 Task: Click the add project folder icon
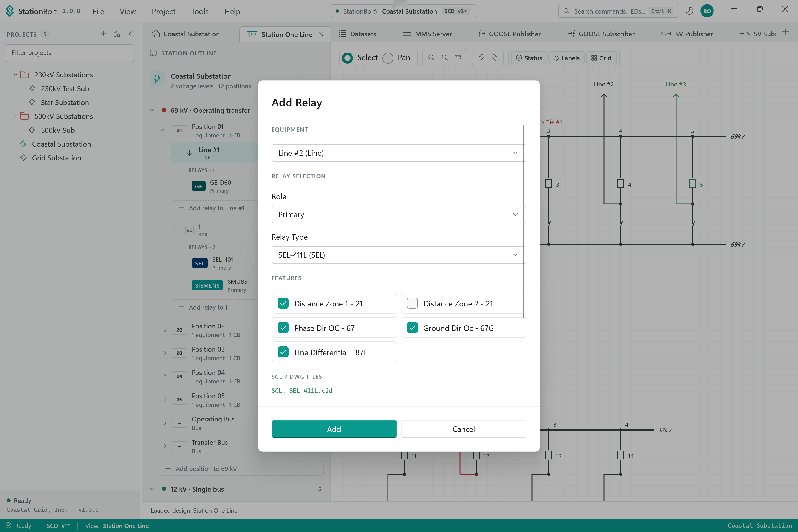pyautogui.click(x=117, y=34)
